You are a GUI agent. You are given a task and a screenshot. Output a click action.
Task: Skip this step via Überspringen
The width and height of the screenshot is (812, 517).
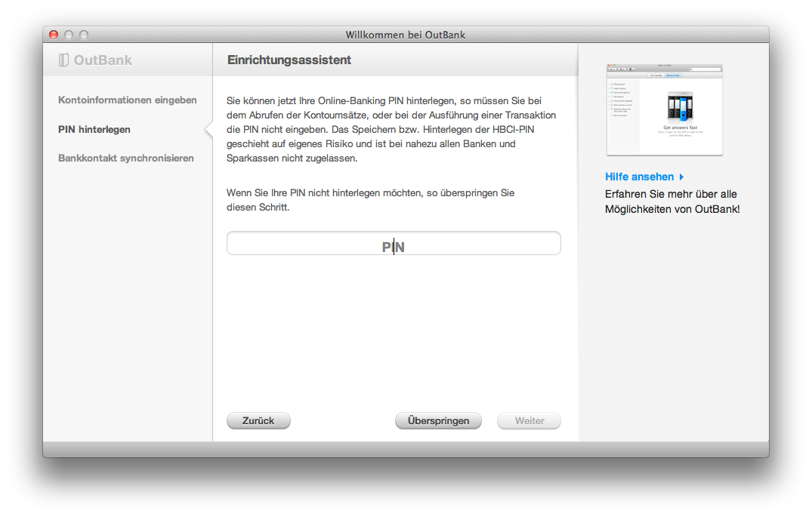point(438,420)
